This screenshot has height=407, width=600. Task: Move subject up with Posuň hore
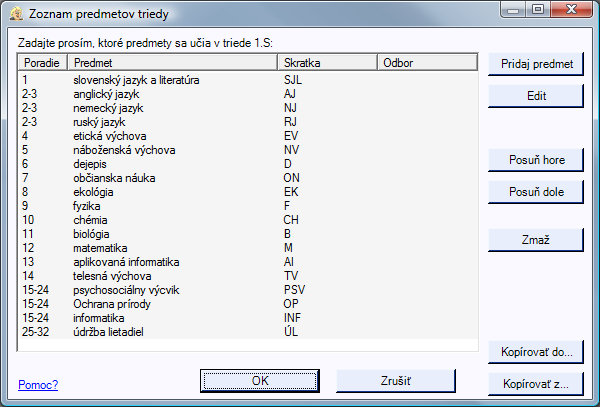[536, 160]
